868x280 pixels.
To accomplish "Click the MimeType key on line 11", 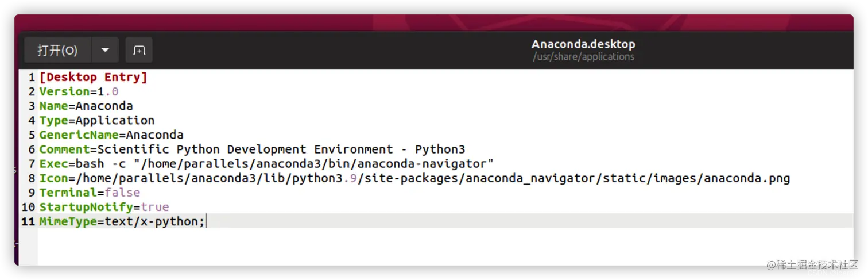I will click(x=68, y=221).
